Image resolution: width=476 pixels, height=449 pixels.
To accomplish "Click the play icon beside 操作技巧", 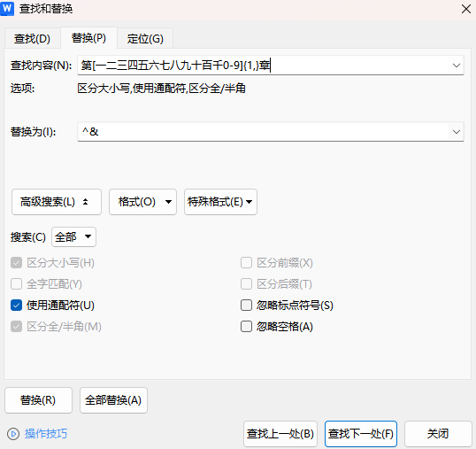I will click(x=13, y=434).
